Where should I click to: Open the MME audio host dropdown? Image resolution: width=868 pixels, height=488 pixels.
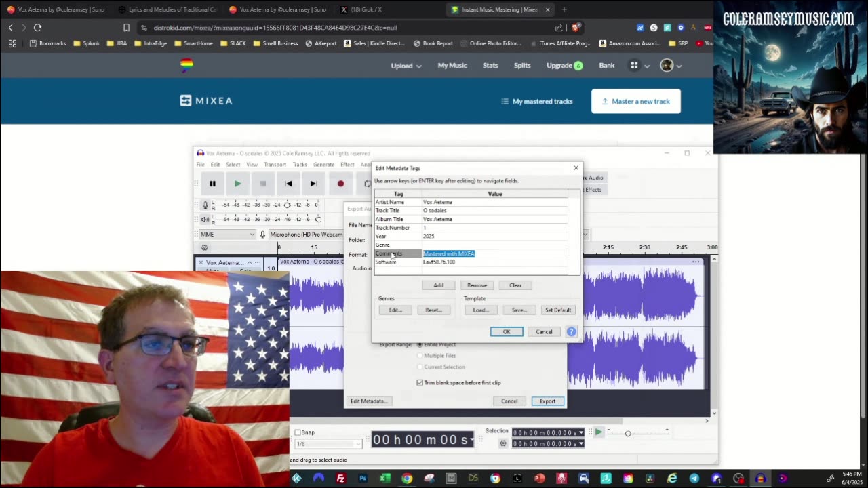(x=227, y=234)
